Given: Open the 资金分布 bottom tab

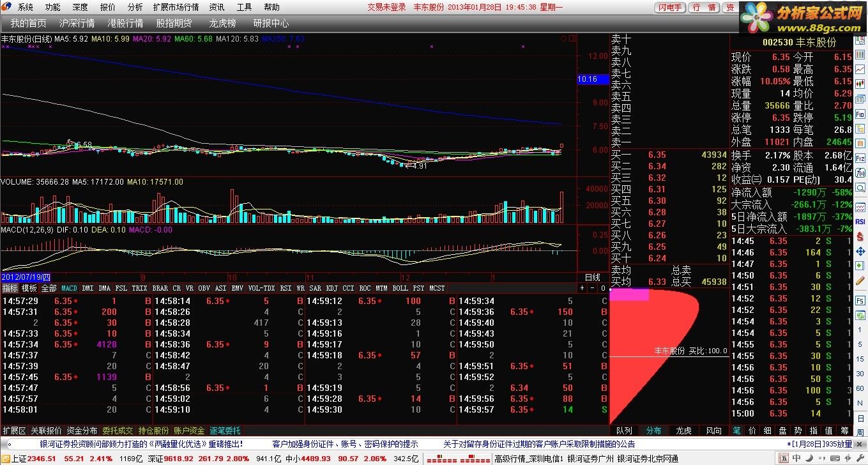Looking at the screenshot, I should click(82, 430).
